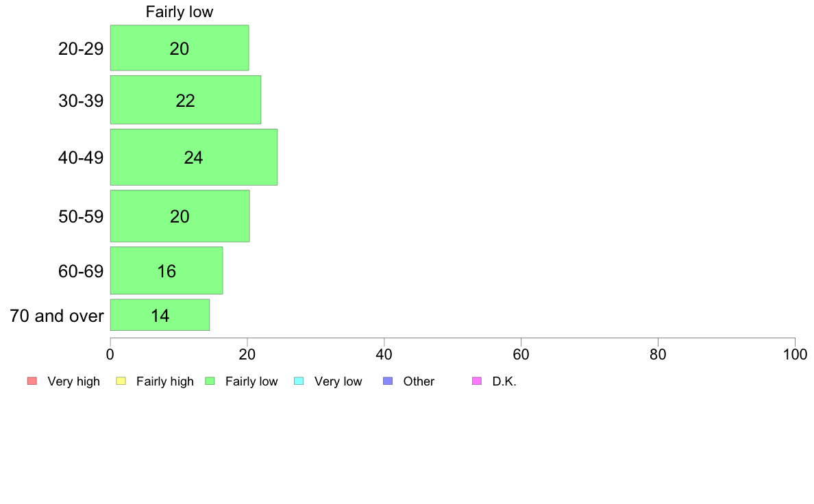Viewport: 814px width, 504px height.
Task: Click the Fairly high legend text
Action: (x=165, y=381)
